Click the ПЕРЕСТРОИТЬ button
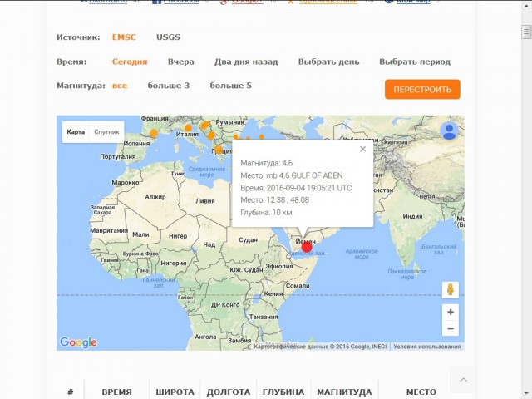This screenshot has height=399, width=532. [x=422, y=90]
